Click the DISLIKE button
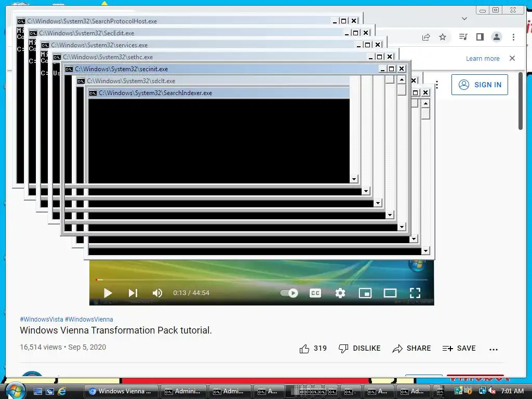532x399 pixels. 360,349
